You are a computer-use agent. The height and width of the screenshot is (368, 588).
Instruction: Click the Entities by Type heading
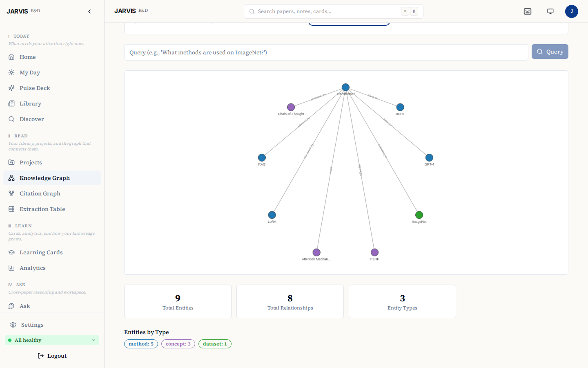click(x=147, y=332)
